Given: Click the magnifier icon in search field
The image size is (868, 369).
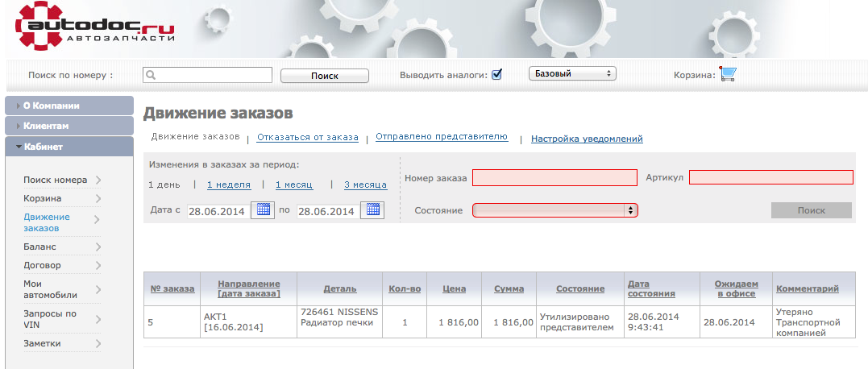Looking at the screenshot, I should coord(150,75).
